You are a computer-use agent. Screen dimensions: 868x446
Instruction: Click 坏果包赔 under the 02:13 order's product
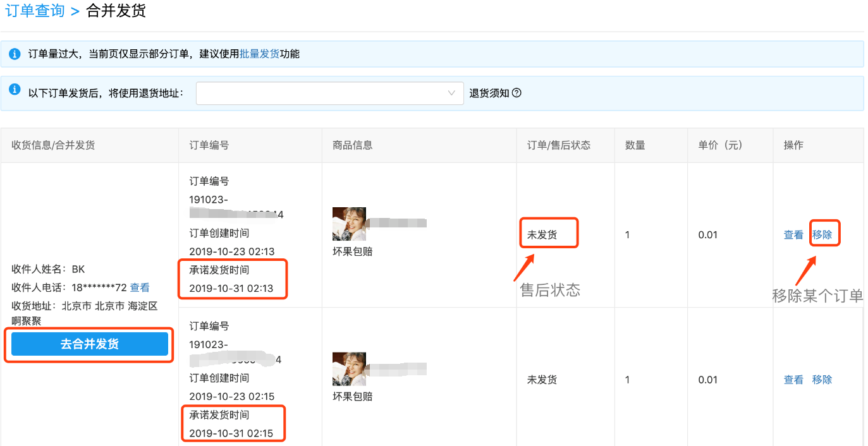click(352, 251)
